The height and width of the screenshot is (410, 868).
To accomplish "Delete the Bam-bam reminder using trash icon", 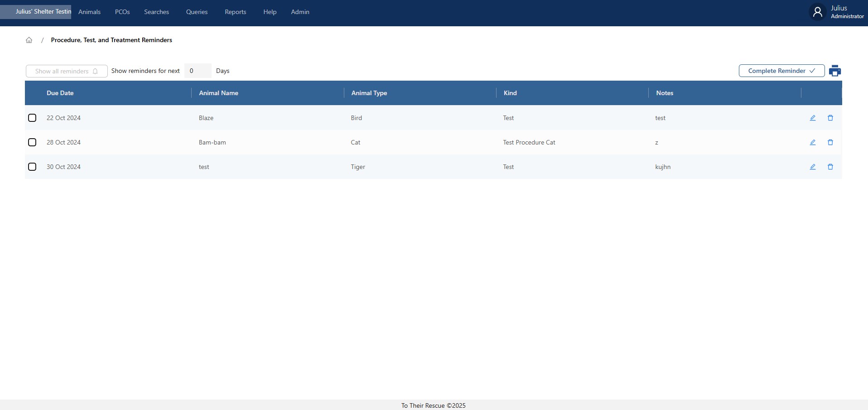I will [830, 142].
